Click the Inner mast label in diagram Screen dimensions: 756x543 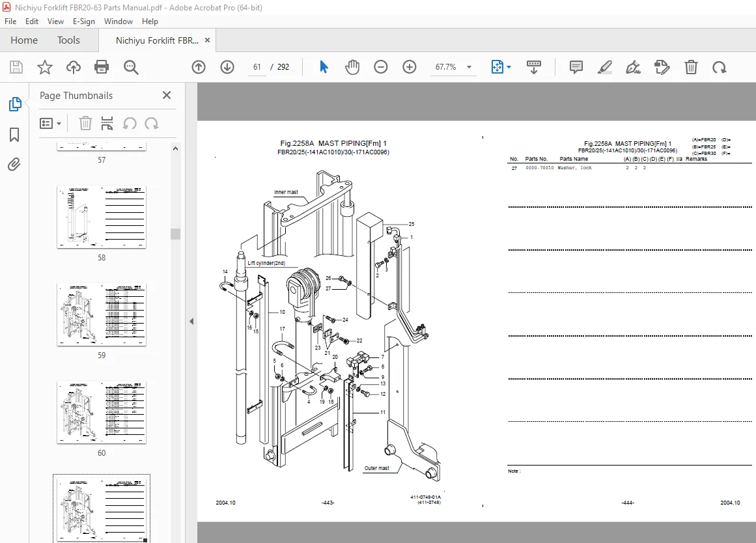[x=286, y=192]
